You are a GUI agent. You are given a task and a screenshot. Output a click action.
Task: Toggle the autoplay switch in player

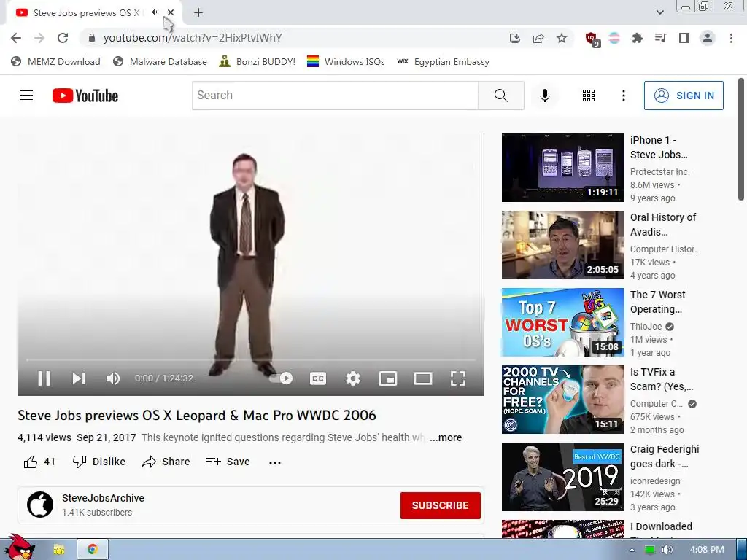pos(281,378)
